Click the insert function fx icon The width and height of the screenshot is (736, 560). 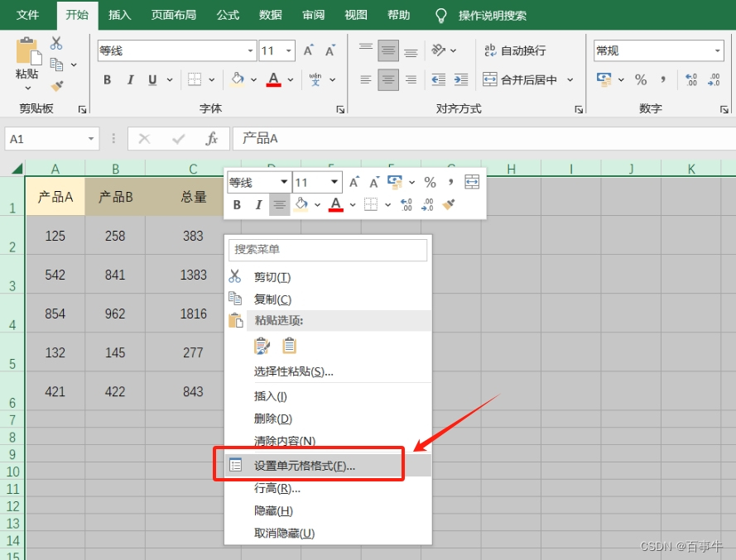pos(212,138)
